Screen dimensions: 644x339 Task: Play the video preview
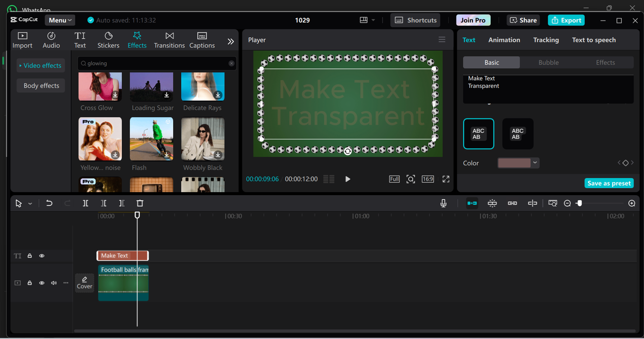click(348, 179)
